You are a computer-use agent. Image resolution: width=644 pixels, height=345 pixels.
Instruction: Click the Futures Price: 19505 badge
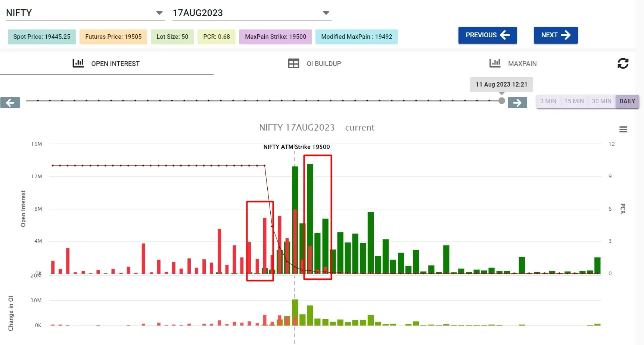[x=113, y=37]
